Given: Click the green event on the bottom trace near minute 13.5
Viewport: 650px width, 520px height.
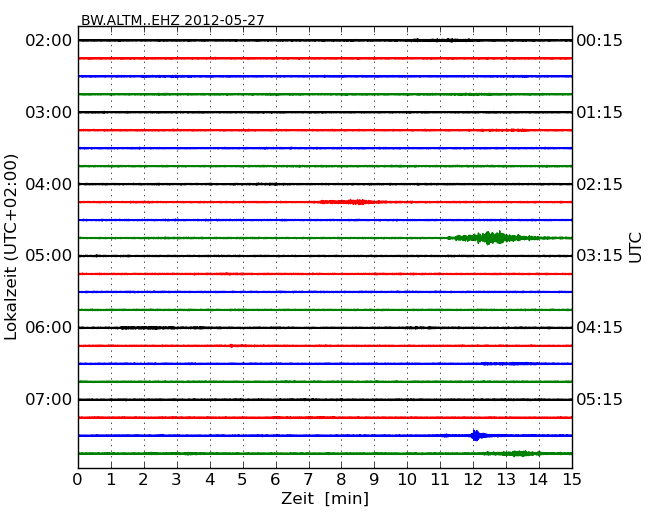Looking at the screenshot, I should 519,453.
